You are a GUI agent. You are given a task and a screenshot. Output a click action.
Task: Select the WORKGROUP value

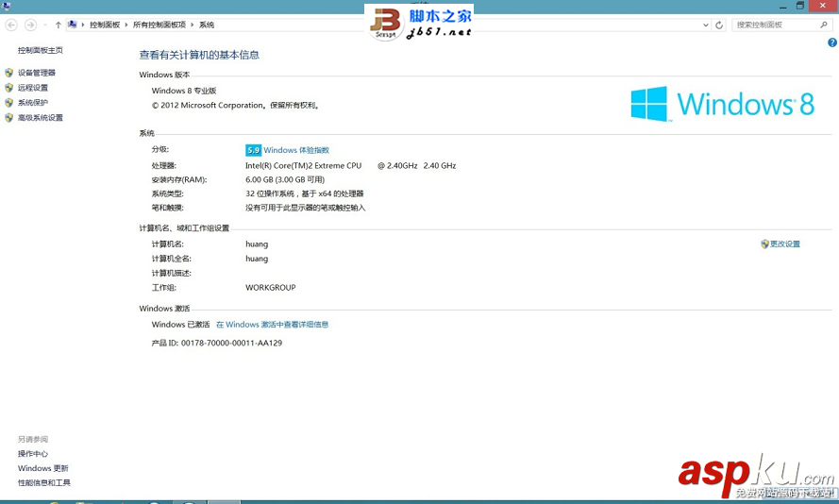[271, 287]
